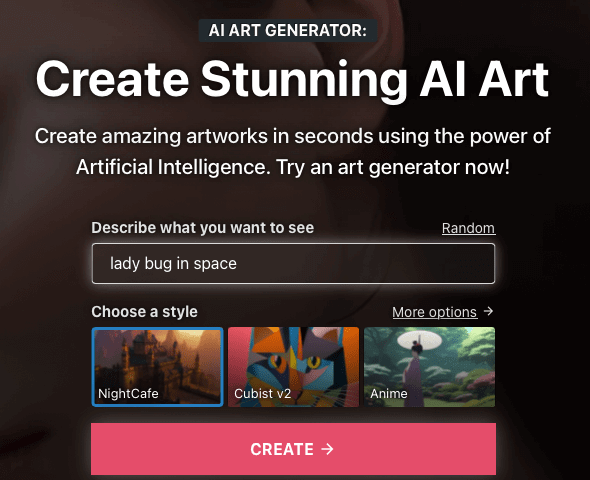This screenshot has width=590, height=480.
Task: Click the white parasol in Anime image
Action: 419,341
